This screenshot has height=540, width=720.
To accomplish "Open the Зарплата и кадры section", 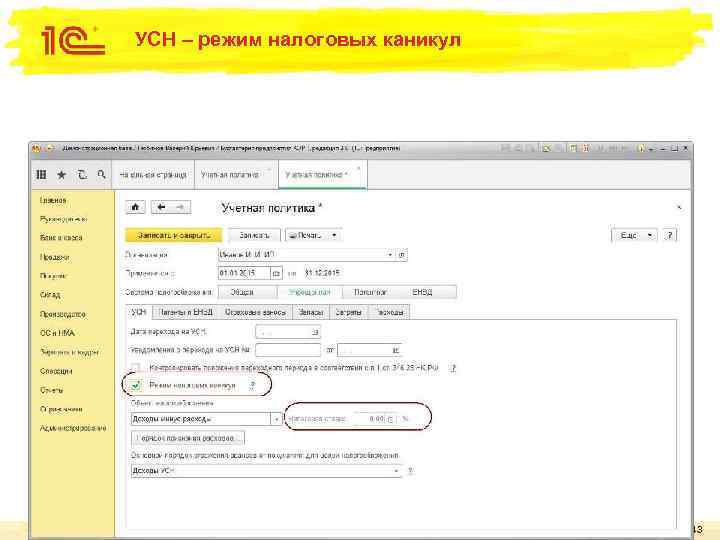I will coord(70,352).
